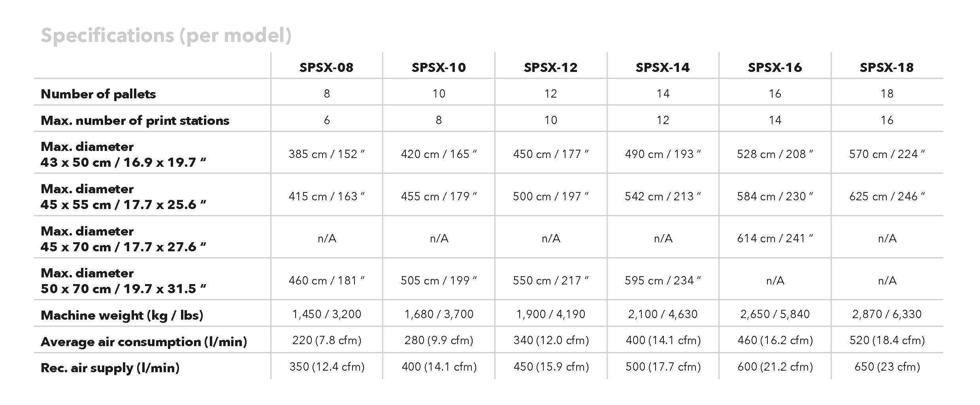Click the '2,870 / 6,330' weight value
980x405 pixels.
887,314
